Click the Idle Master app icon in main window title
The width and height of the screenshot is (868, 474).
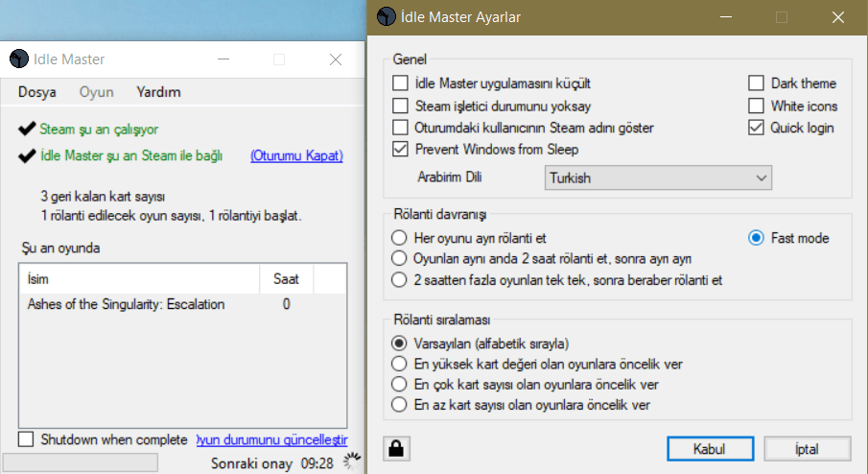pyautogui.click(x=19, y=59)
